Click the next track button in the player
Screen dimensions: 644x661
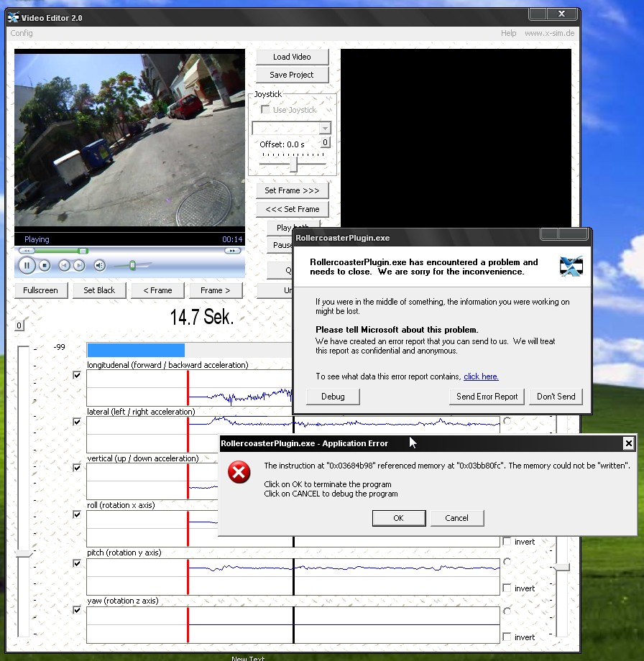click(x=79, y=266)
